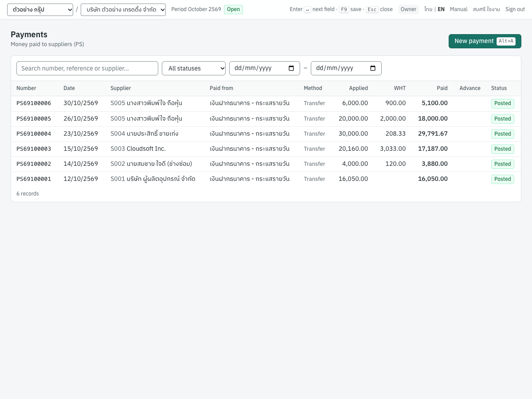Image resolution: width=532 pixels, height=399 pixels.
Task: Open payment PS69100002
Action: point(34,164)
